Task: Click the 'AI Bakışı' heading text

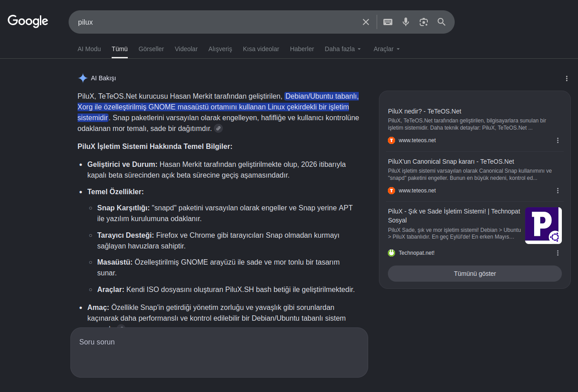Action: [x=104, y=78]
